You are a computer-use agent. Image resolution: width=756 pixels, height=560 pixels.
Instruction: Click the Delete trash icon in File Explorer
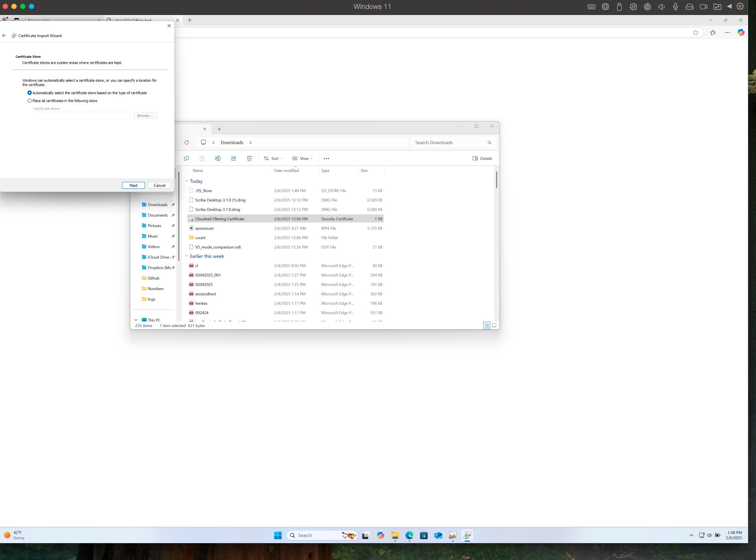point(249,158)
